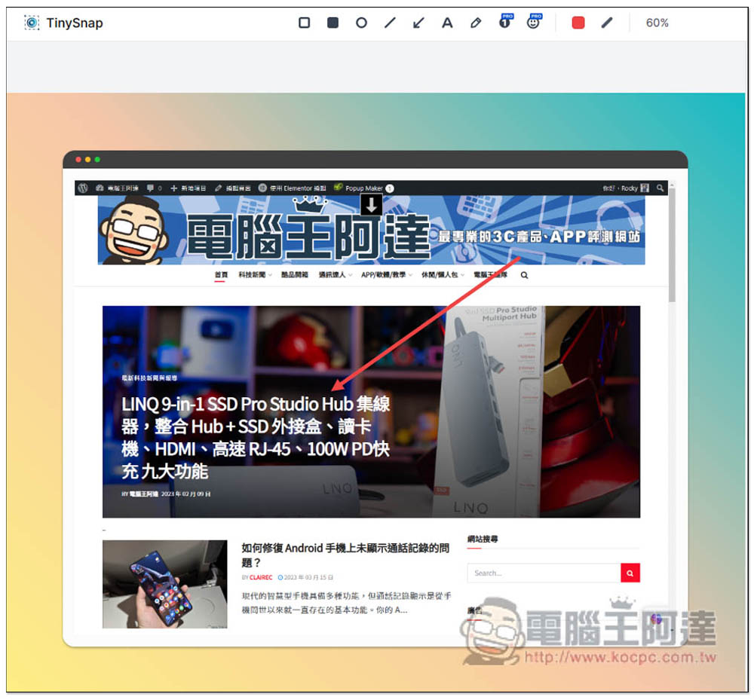Select the arrow drawing tool
This screenshot has height=700, width=754.
coord(418,23)
